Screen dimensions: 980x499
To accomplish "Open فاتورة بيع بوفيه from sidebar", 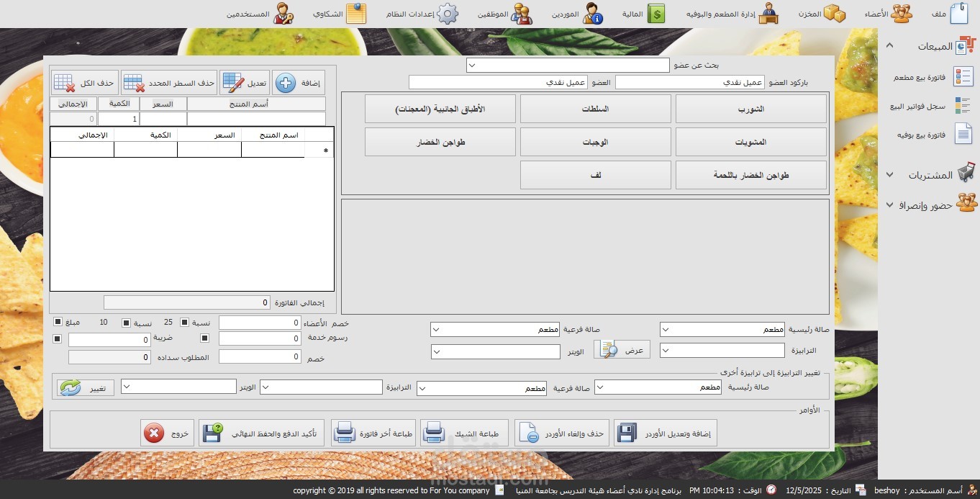I will (x=935, y=135).
